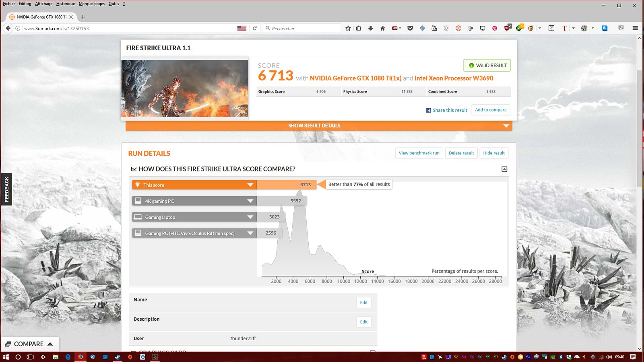The image size is (644, 362).
Task: Click the user name thunder72fr
Action: [x=243, y=339]
